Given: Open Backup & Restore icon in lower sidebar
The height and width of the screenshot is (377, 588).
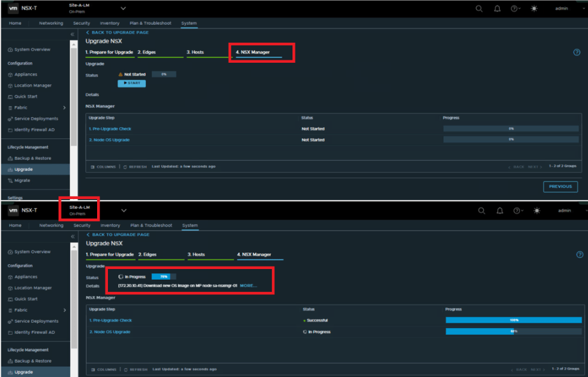Looking at the screenshot, I should click(10, 361).
